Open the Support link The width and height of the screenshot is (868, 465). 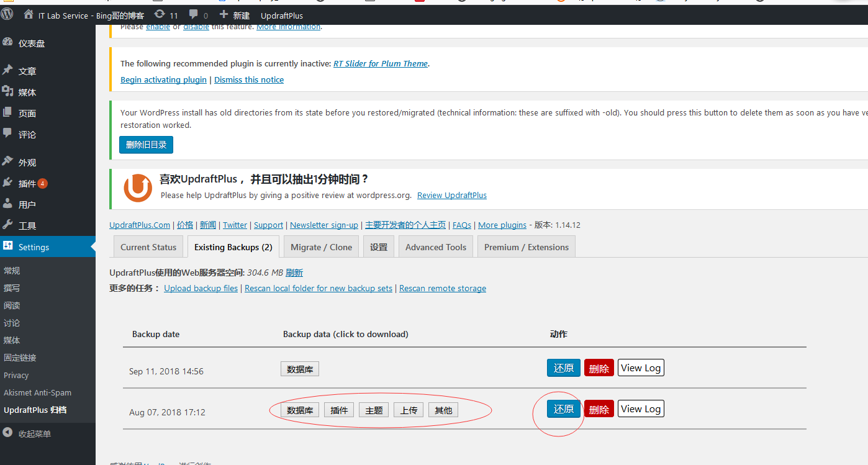[x=269, y=225]
